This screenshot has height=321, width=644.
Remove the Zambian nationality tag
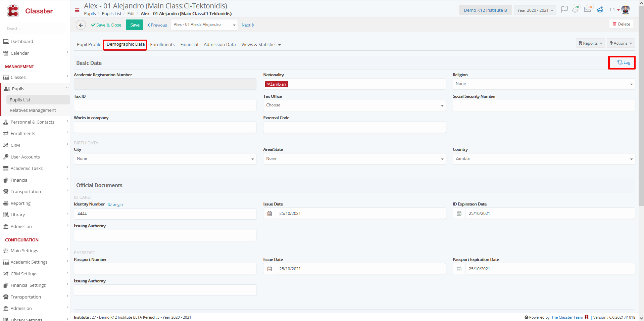(x=268, y=84)
